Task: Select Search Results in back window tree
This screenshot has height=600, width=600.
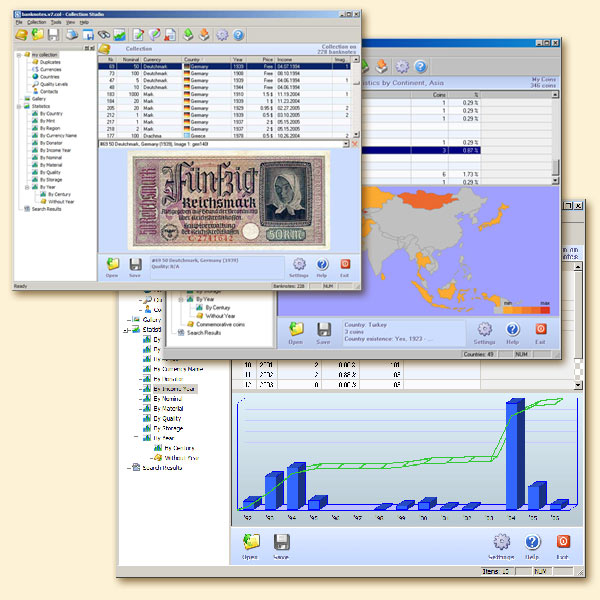Action: (x=162, y=468)
